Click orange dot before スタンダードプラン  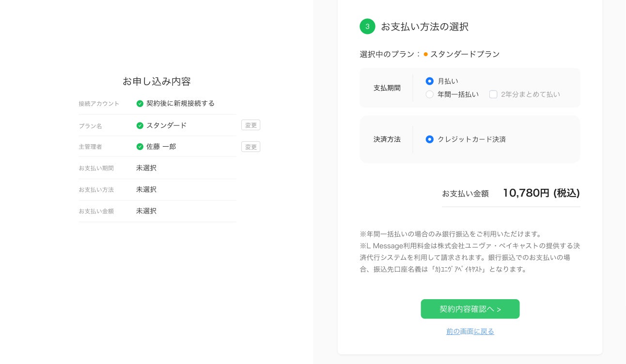point(425,54)
